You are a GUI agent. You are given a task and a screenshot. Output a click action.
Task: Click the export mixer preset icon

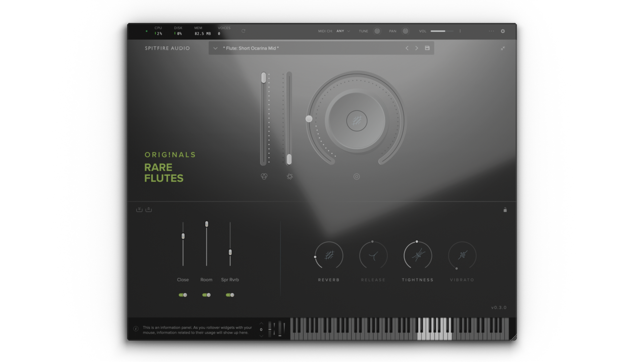pyautogui.click(x=149, y=210)
